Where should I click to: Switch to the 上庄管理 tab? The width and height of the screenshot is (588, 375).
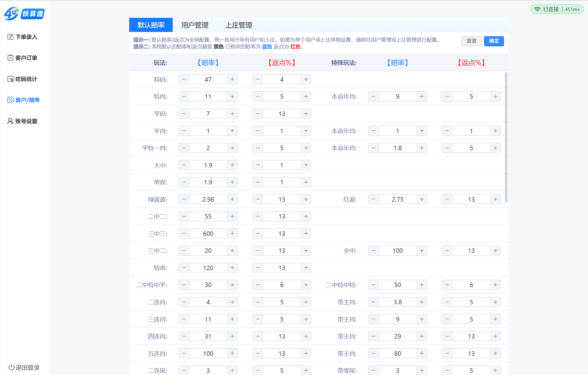(239, 25)
